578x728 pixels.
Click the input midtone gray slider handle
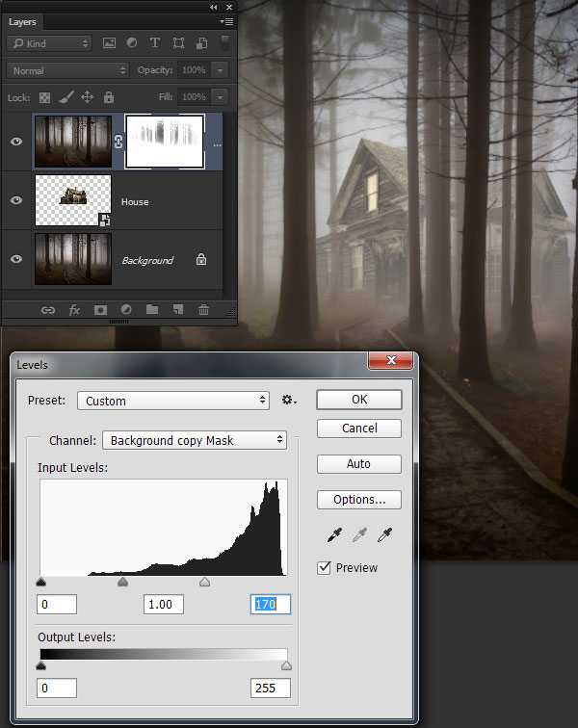coord(122,582)
